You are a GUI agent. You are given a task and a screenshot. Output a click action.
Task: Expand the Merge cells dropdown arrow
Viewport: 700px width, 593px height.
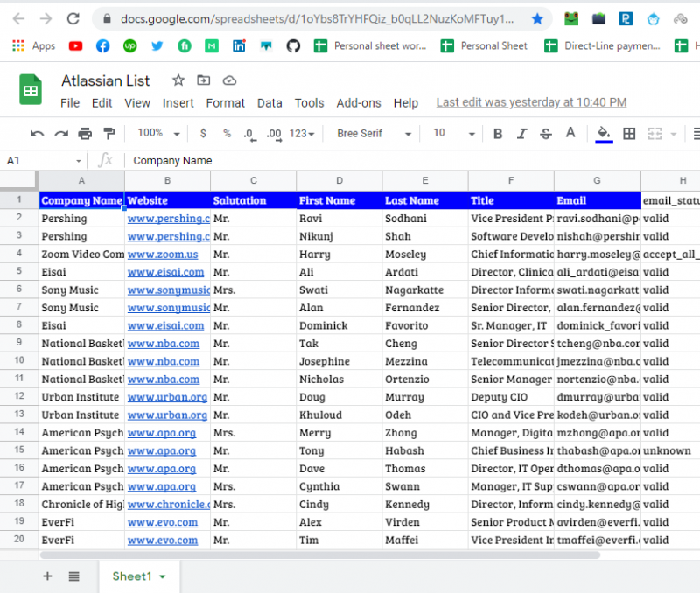point(674,134)
